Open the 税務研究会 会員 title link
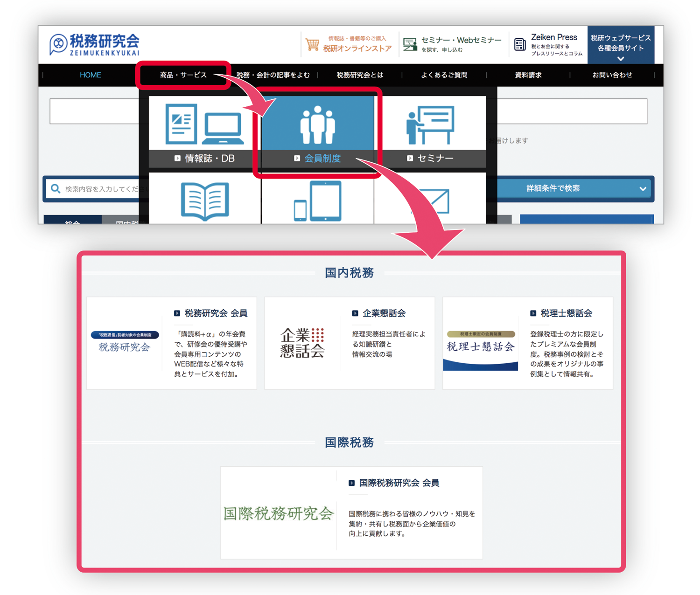Viewport: 700px width, 595px height. 216,313
